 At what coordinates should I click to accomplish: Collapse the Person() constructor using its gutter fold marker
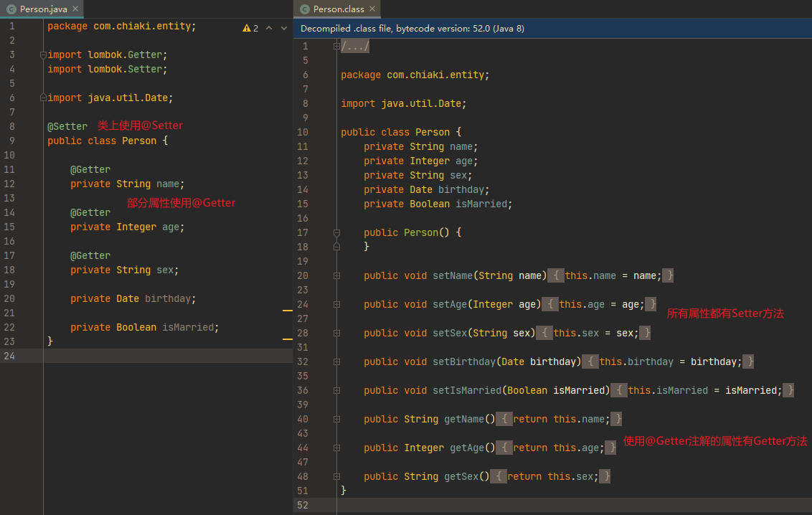pyautogui.click(x=336, y=233)
